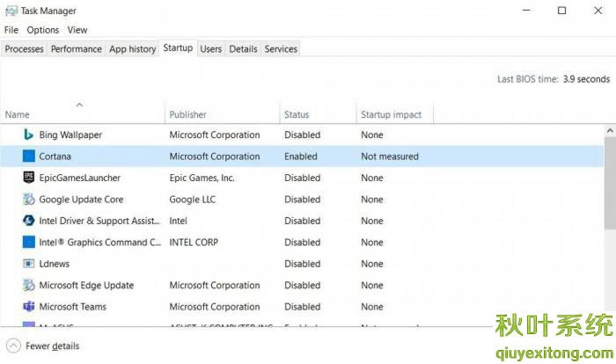Viewport: 616px width, 364px height.
Task: Select the EpicGamesLauncher entry name
Action: click(x=80, y=178)
